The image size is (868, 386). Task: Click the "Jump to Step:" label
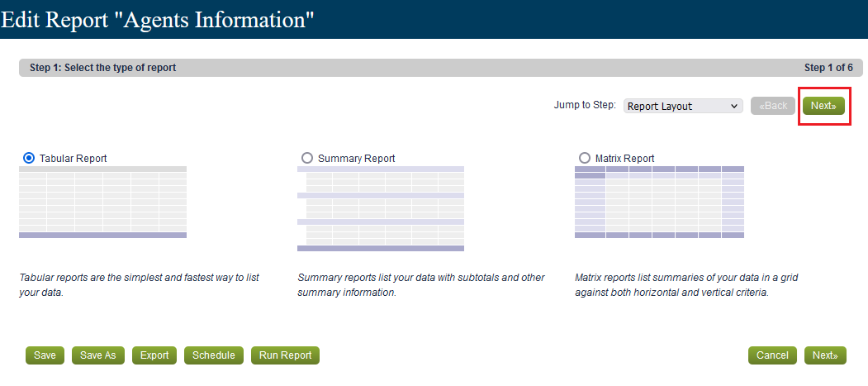coord(585,105)
